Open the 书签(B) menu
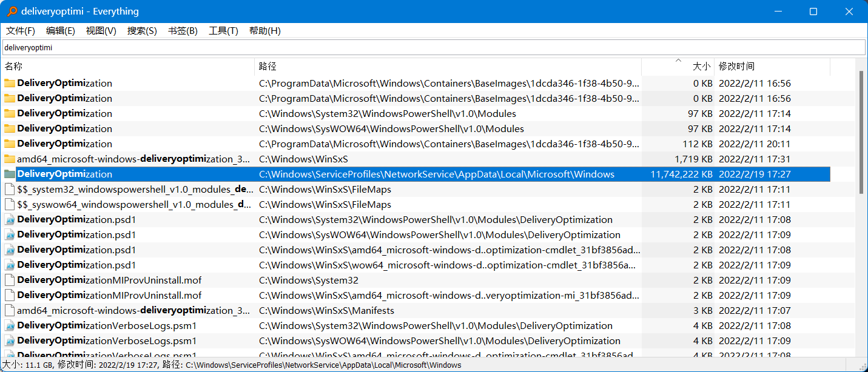This screenshot has height=372, width=868. tap(182, 30)
